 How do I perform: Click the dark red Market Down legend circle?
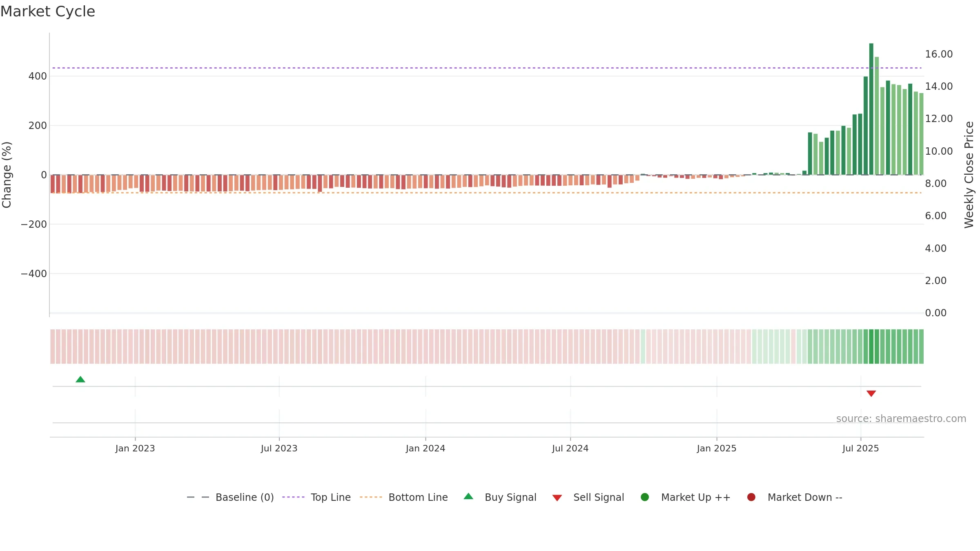pos(751,497)
